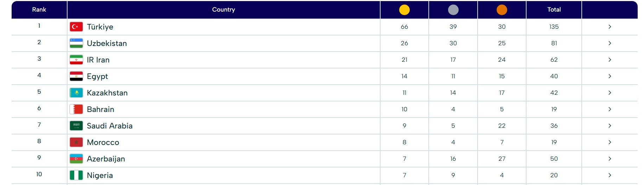Image resolution: width=644 pixels, height=185 pixels.
Task: Click the bronze medal column header
Action: 502,10
